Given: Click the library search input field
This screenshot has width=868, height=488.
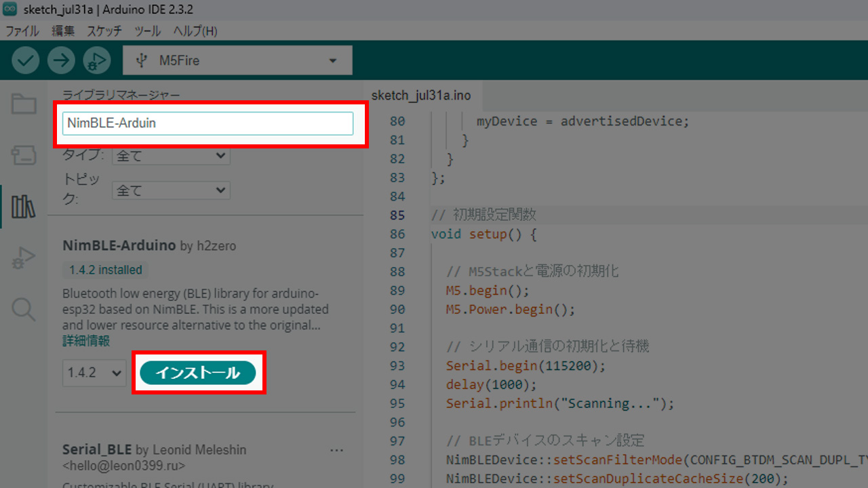Looking at the screenshot, I should click(208, 123).
